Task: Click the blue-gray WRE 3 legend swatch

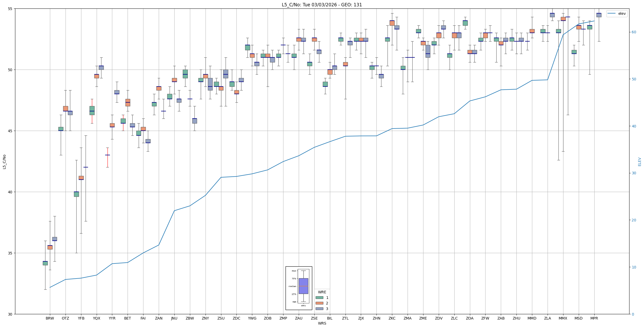Action: pyautogui.click(x=319, y=309)
